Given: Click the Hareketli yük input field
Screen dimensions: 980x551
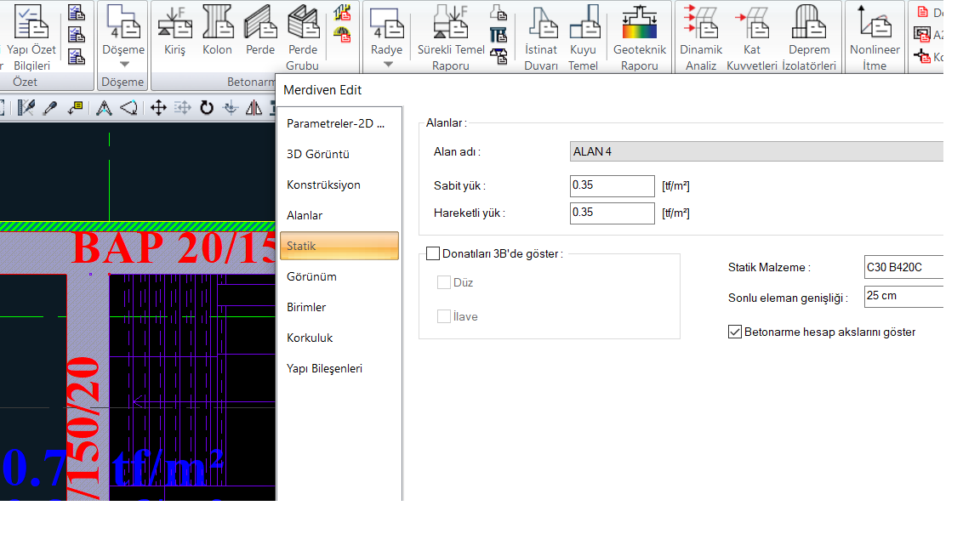Looking at the screenshot, I should point(612,213).
